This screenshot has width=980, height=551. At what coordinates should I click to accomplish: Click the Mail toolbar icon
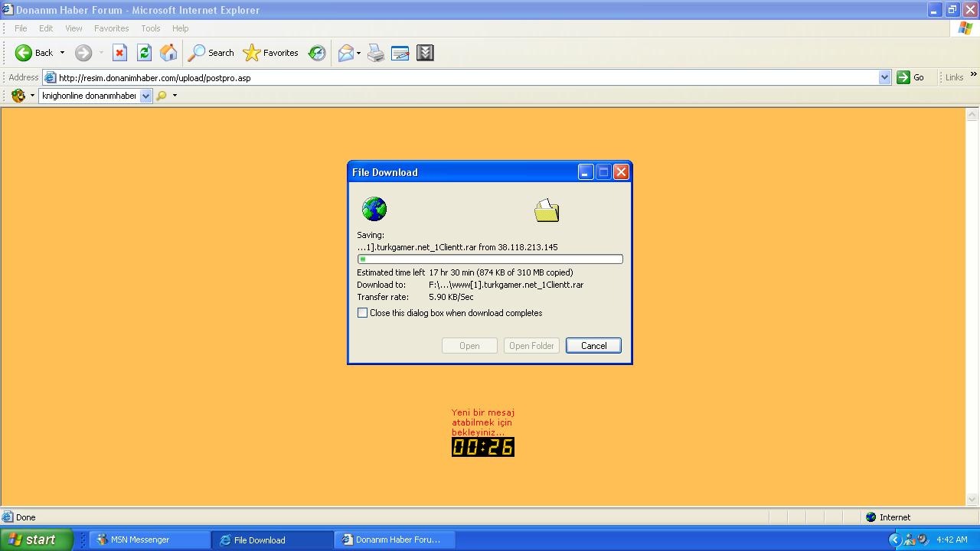coord(346,53)
